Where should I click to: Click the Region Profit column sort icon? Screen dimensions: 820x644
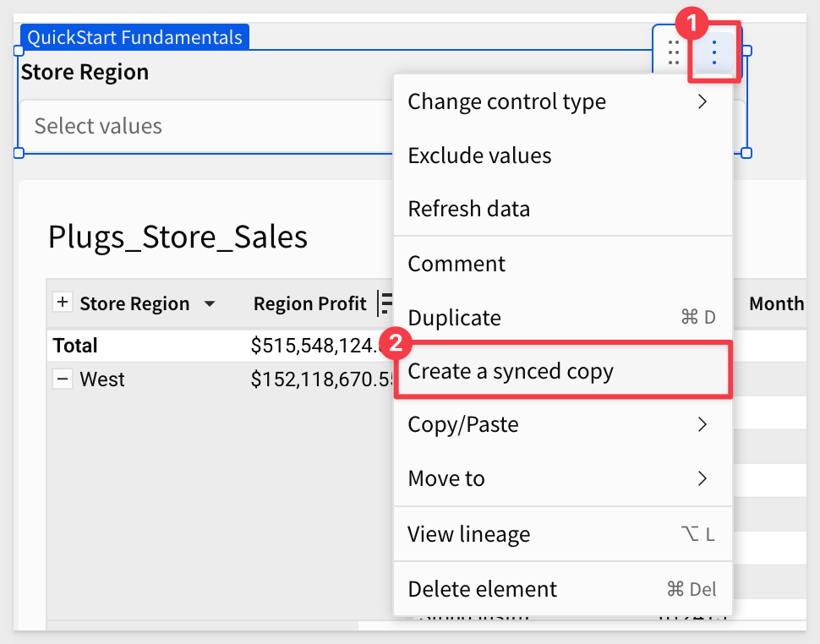tap(385, 303)
